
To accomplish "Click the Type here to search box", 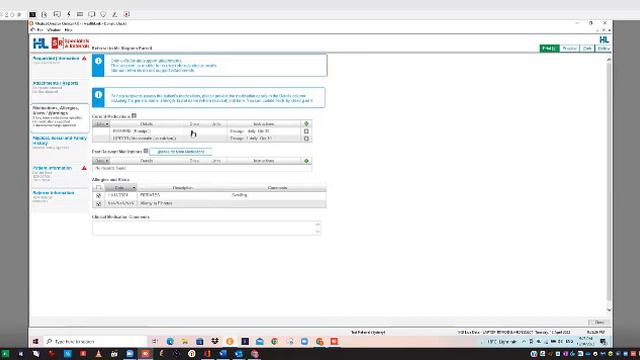I will 95,341.
